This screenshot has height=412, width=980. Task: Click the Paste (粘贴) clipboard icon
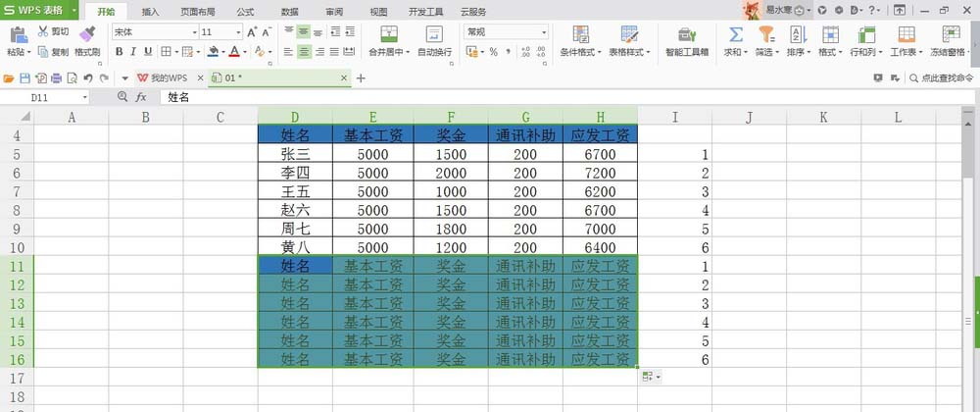19,35
